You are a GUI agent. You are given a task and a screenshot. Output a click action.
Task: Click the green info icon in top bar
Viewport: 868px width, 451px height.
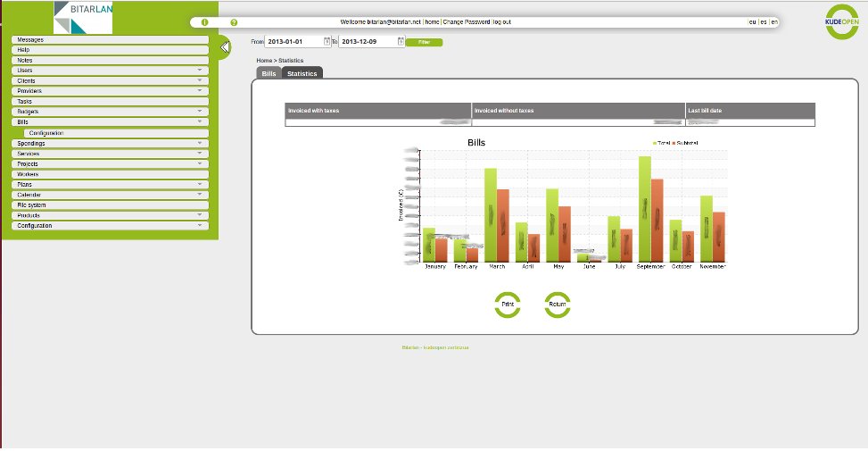pyautogui.click(x=204, y=21)
